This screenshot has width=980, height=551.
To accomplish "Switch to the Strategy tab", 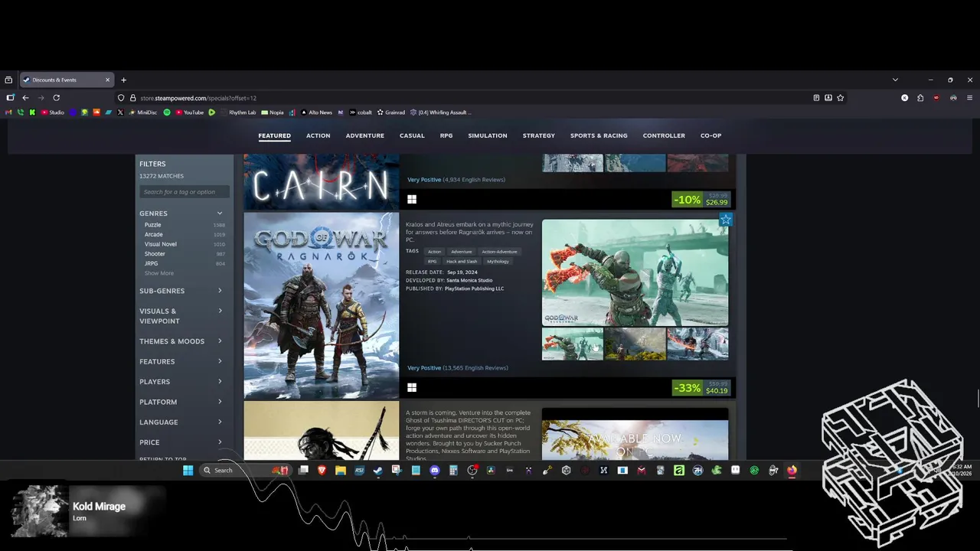I will (539, 135).
